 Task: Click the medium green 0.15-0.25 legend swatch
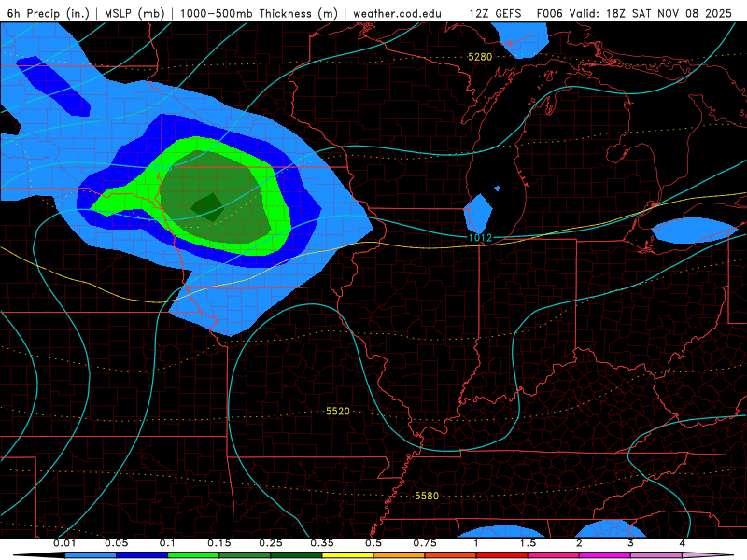click(245, 555)
